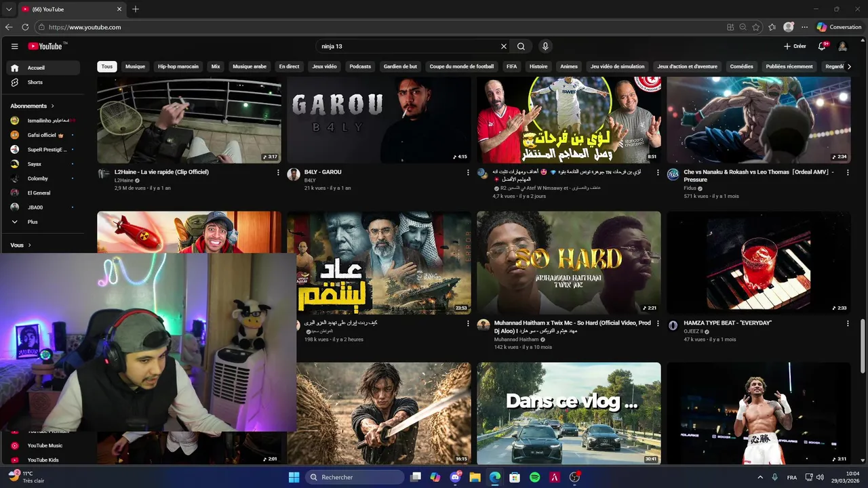The width and height of the screenshot is (868, 488).
Task: Select the Publiées récemment chip
Action: pos(789,66)
